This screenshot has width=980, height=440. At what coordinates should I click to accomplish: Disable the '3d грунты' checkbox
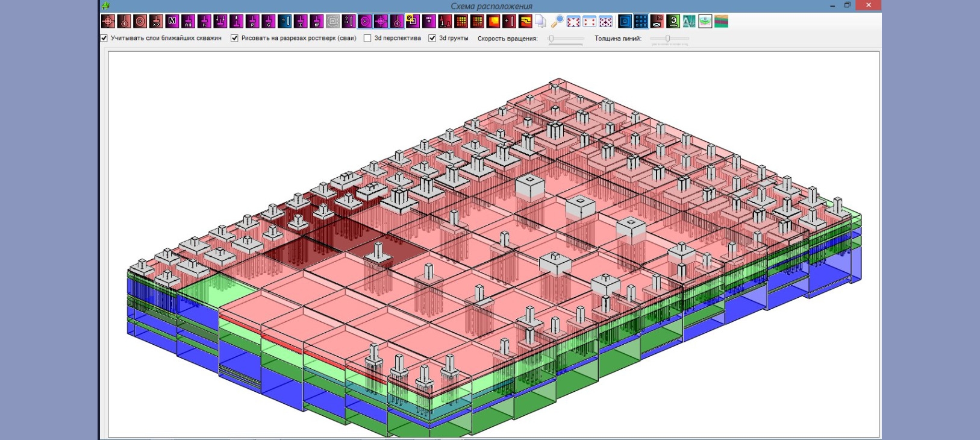[432, 38]
